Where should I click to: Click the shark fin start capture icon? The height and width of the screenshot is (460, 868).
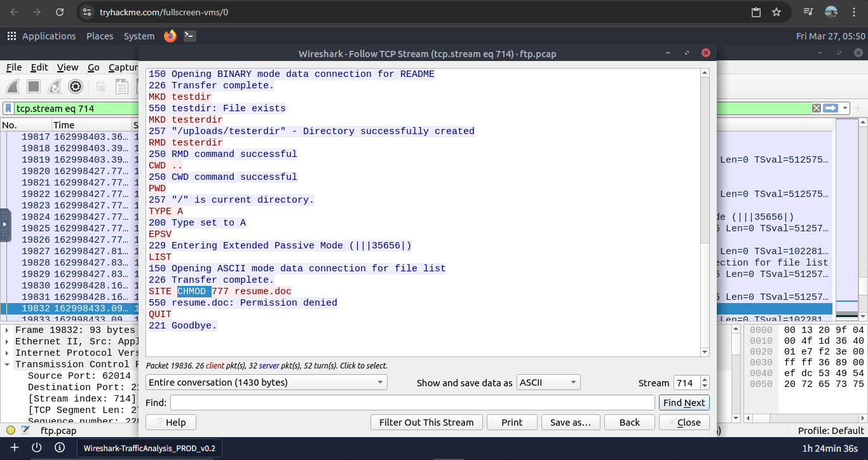tap(14, 86)
